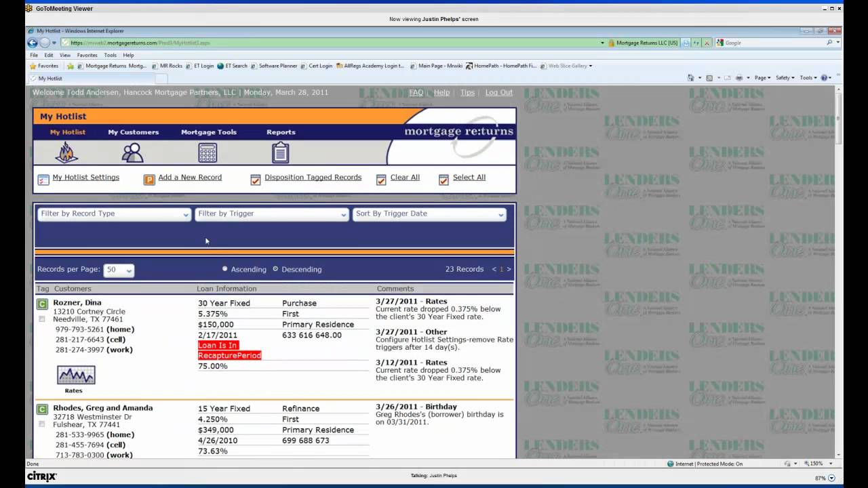
Task: Click the FAQ link in header
Action: [416, 92]
